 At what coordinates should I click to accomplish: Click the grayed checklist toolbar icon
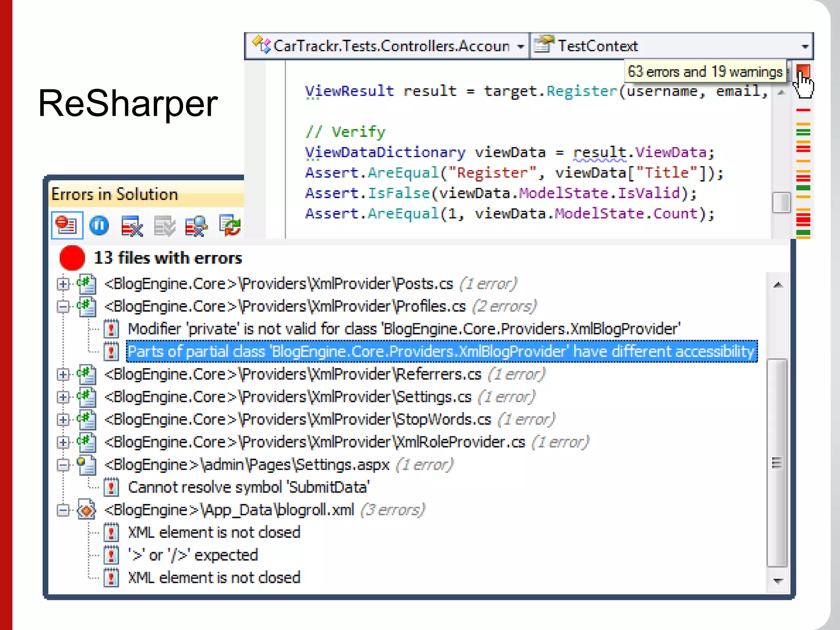point(165,226)
